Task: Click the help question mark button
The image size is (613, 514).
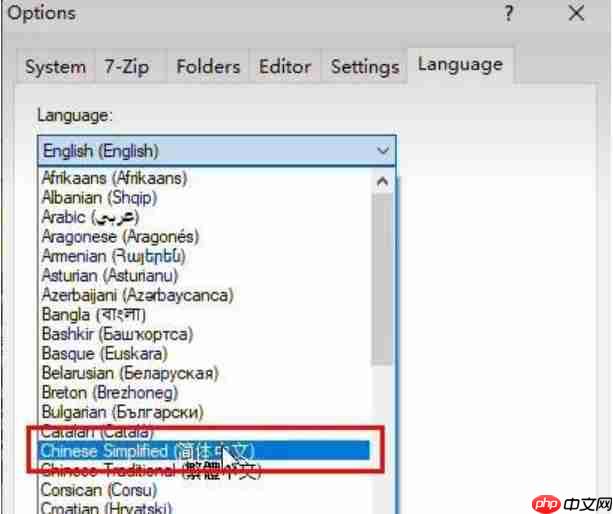Action: coord(509,14)
